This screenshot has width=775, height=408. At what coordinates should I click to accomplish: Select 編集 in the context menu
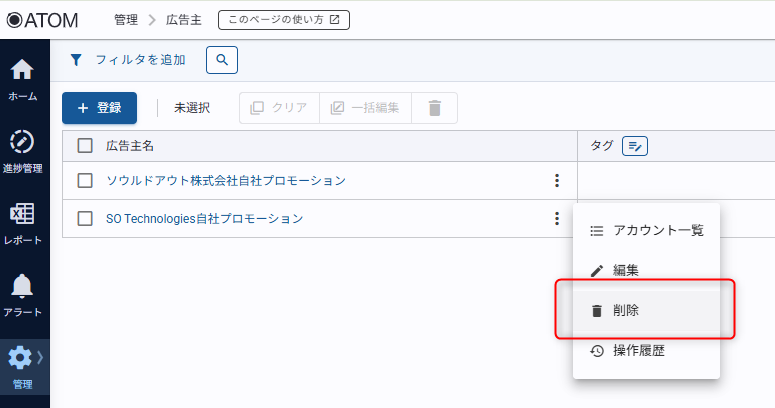click(x=626, y=270)
